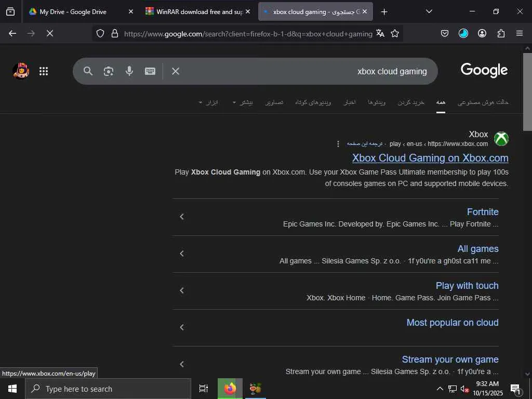Open Google account avatar
The height and width of the screenshot is (399, 532).
(x=21, y=71)
